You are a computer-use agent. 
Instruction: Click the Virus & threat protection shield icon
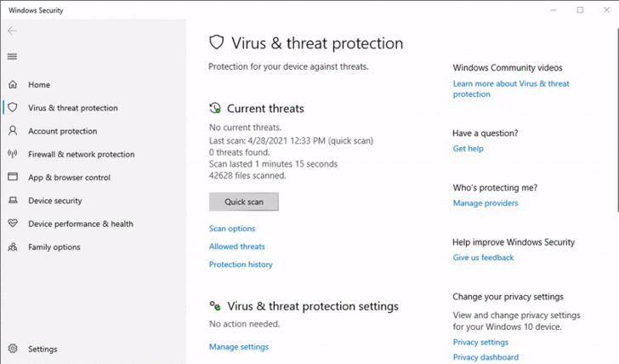click(x=12, y=108)
